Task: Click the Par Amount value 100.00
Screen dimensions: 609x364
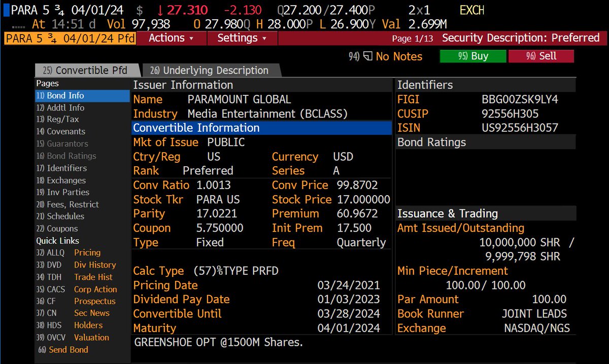Action: [x=549, y=299]
